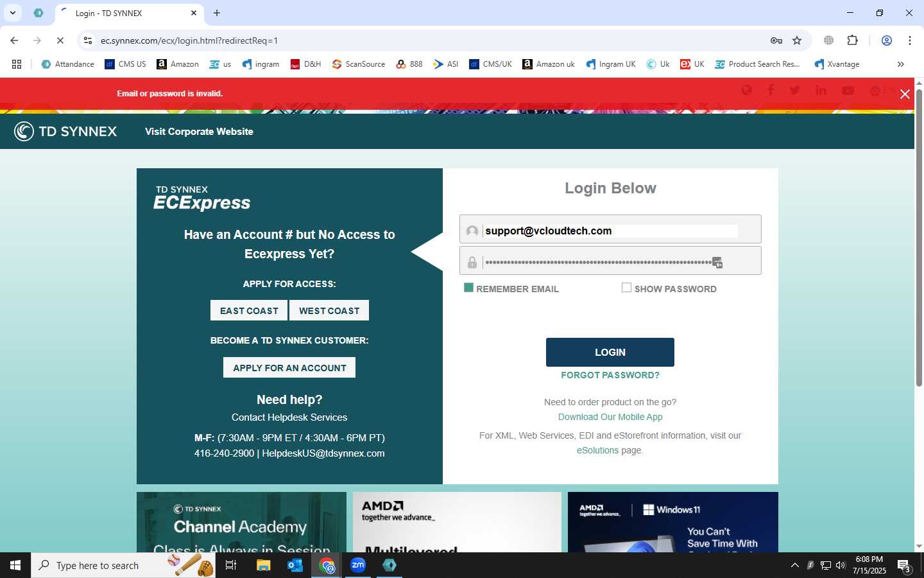Viewport: 924px width, 578px height.
Task: Open a new browser tab
Action: point(217,13)
